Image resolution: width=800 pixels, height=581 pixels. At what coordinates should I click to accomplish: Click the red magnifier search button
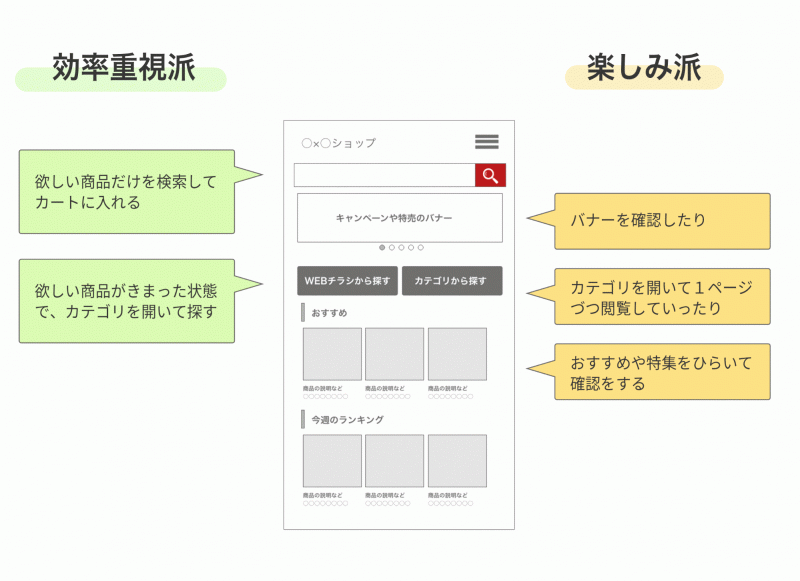[490, 176]
